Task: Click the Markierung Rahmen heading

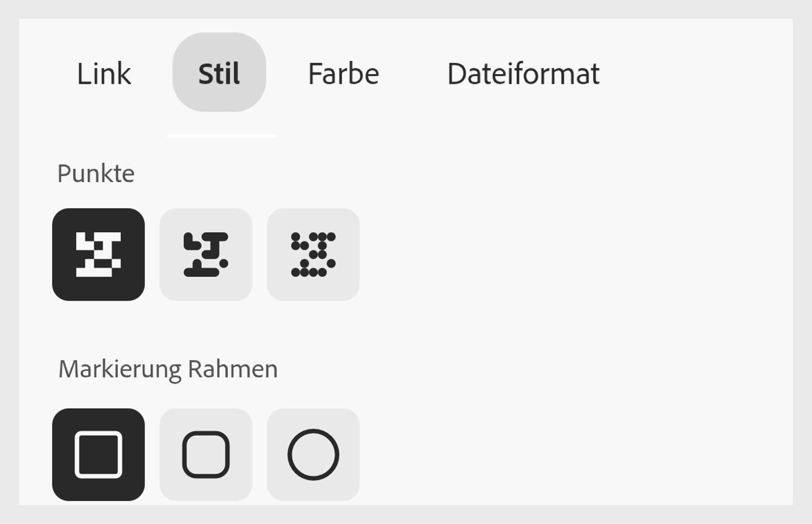Action: click(167, 369)
